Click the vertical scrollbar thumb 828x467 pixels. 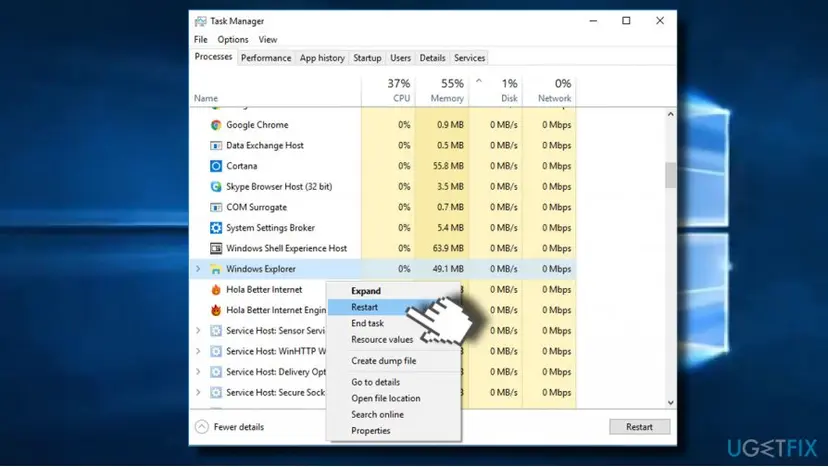pos(671,175)
